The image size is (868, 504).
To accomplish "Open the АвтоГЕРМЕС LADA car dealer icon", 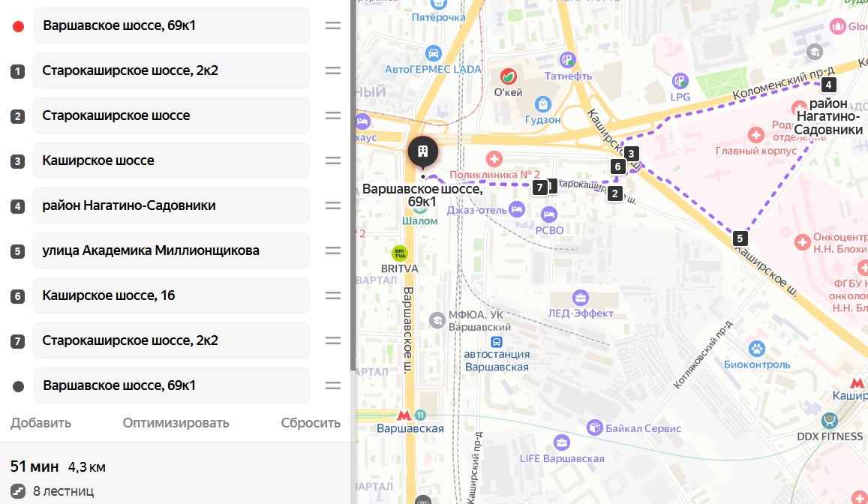I will (x=433, y=54).
